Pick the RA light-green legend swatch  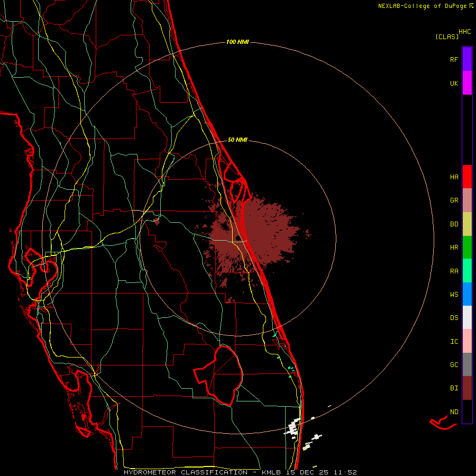click(x=467, y=271)
